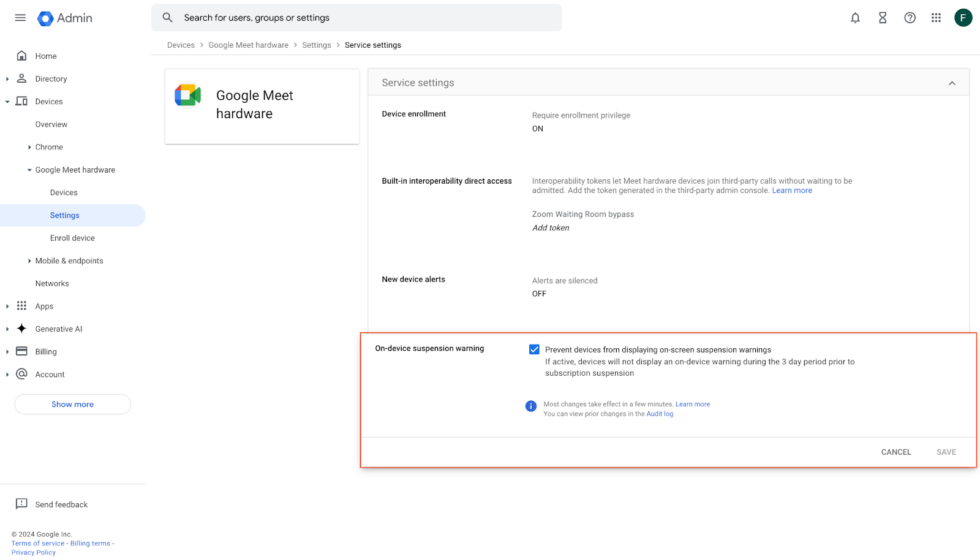Click the search magnifier icon
This screenshot has width=980, height=560.
(167, 18)
